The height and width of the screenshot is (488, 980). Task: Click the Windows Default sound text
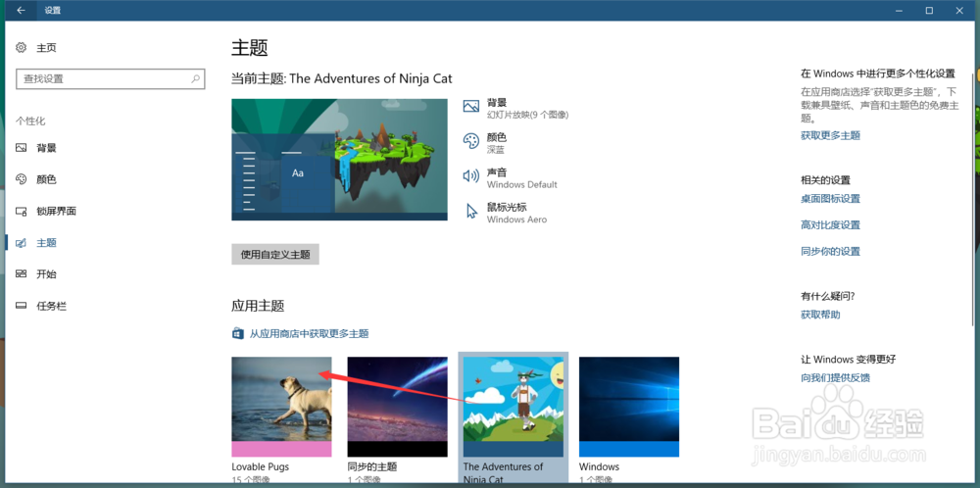[x=522, y=185]
